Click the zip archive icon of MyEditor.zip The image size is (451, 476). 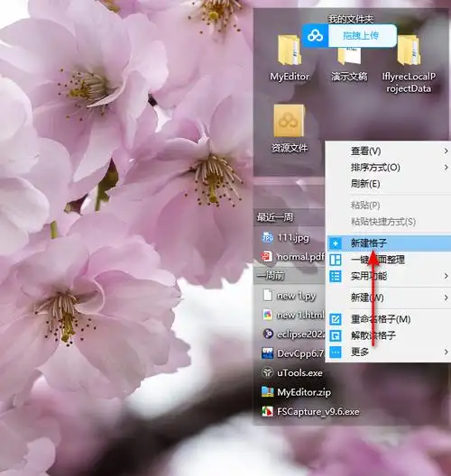(x=267, y=392)
